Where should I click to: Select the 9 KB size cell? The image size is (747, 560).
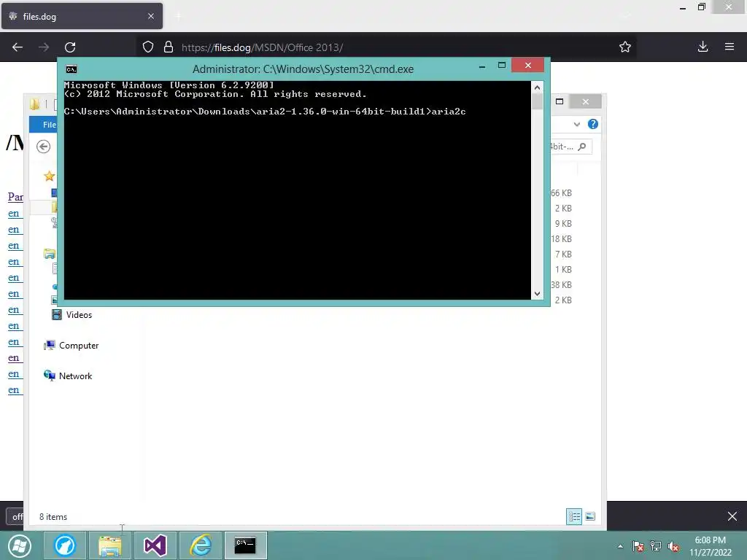point(563,224)
